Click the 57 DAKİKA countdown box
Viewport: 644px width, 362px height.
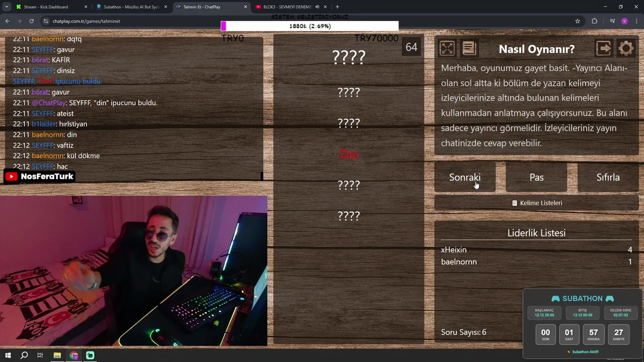pos(594,334)
